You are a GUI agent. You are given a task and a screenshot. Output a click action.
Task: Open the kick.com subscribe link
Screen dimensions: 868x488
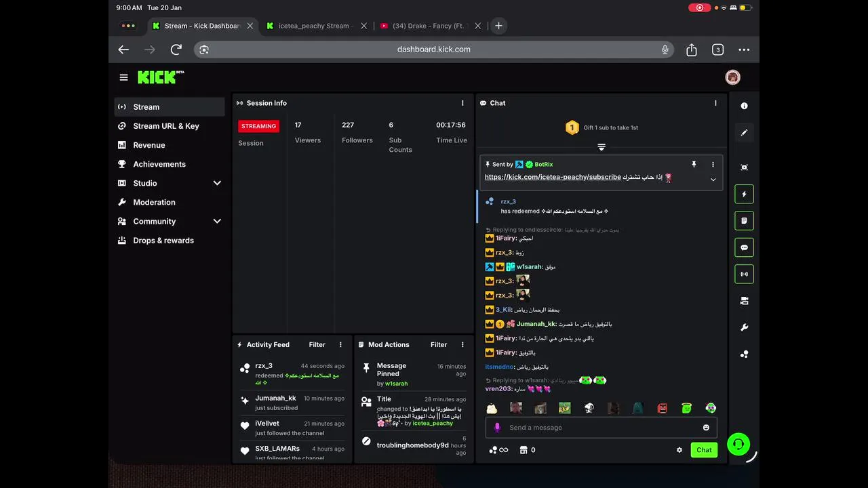point(553,177)
